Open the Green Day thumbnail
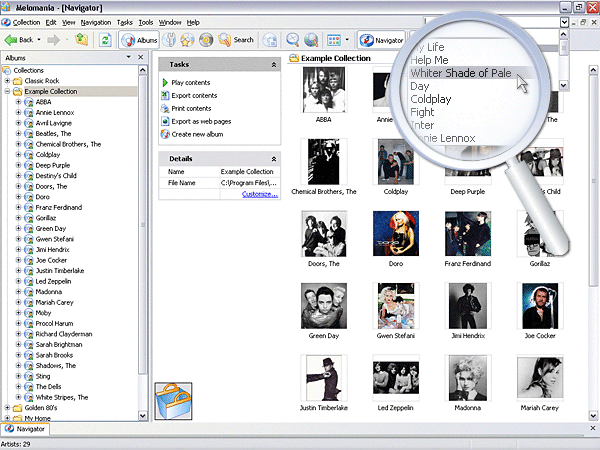Viewport: 600px width, 450px height. [x=324, y=306]
